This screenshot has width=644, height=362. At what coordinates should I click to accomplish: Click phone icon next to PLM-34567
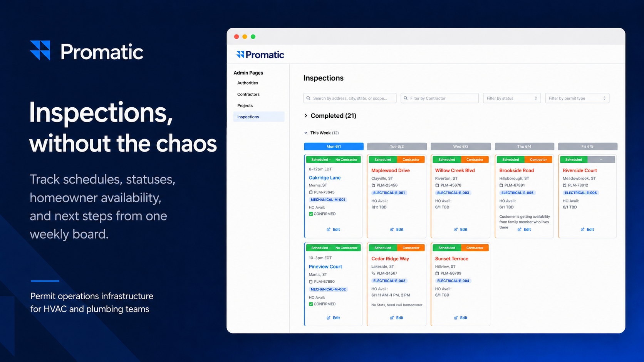pyautogui.click(x=373, y=274)
